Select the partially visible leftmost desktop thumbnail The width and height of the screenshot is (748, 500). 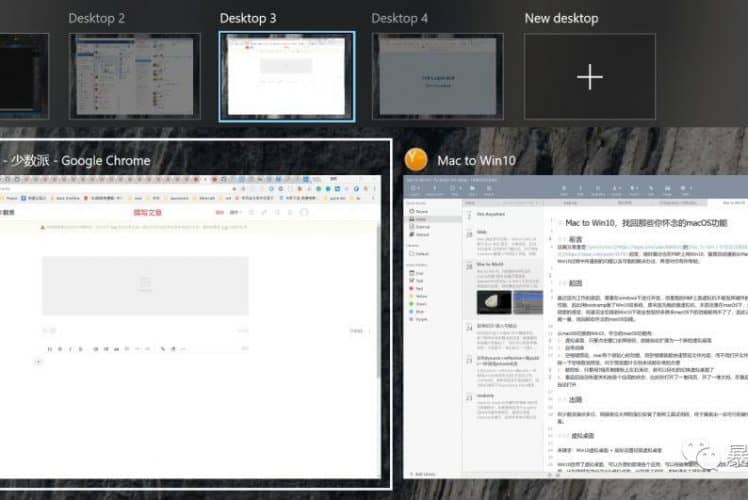tap(23, 76)
